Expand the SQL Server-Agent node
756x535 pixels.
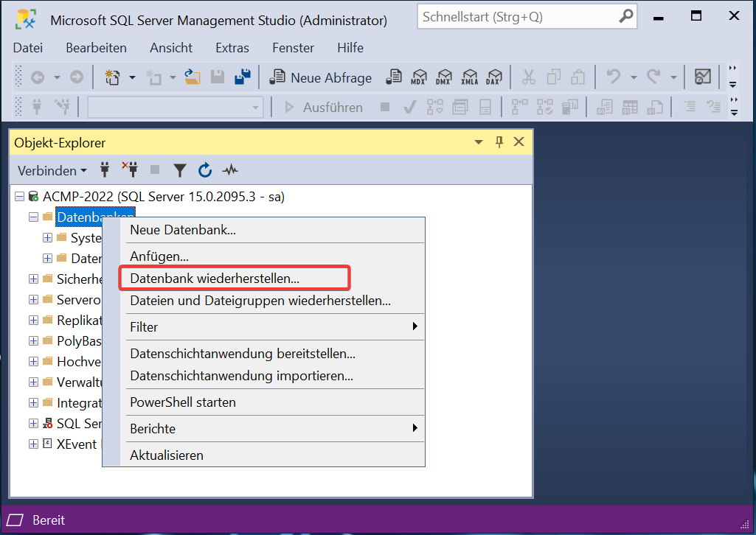pos(33,423)
